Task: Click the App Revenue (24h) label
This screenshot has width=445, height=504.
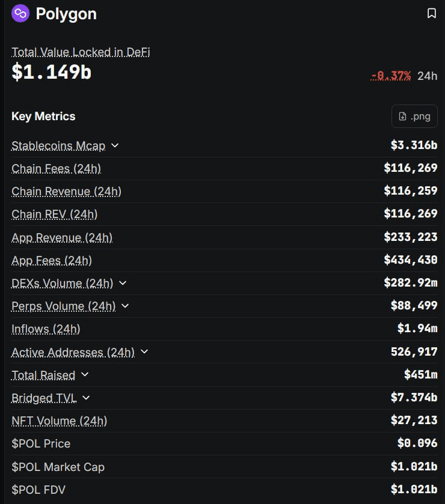Action: [x=62, y=237]
